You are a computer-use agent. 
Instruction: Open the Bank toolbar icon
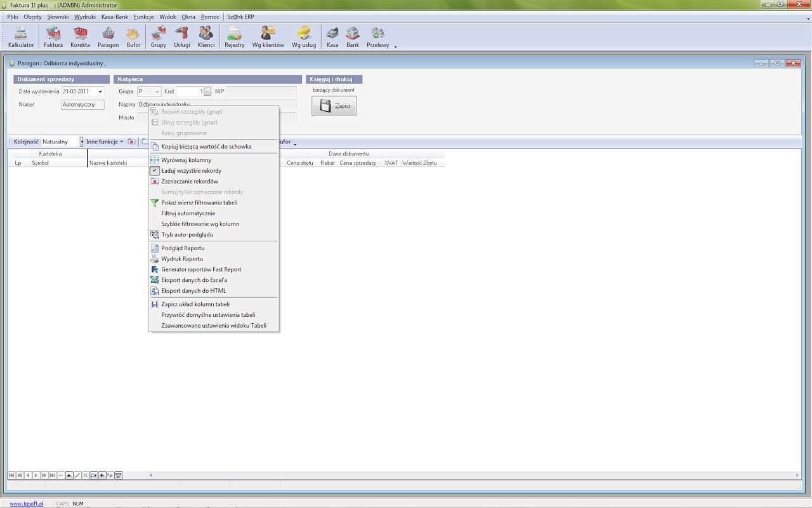click(x=353, y=37)
